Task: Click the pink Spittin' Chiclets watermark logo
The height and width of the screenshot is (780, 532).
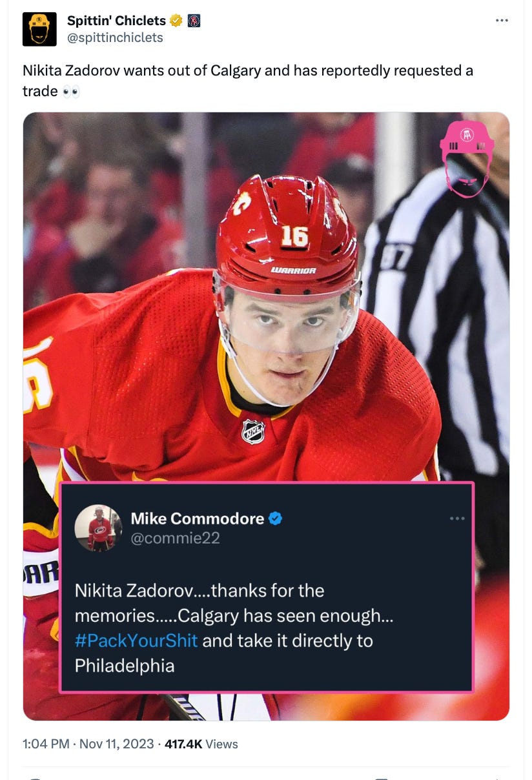Action: 466,158
